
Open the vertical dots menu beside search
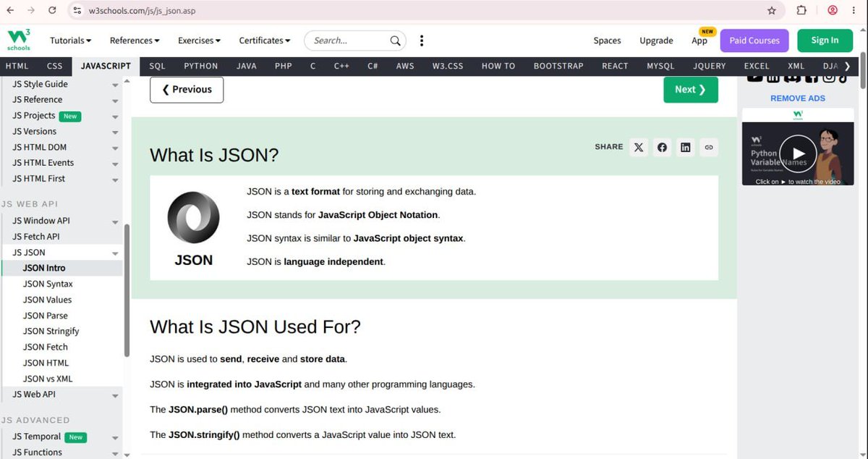click(x=422, y=41)
